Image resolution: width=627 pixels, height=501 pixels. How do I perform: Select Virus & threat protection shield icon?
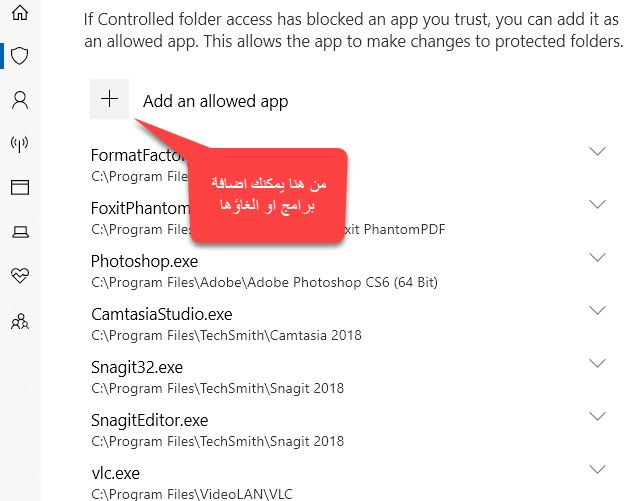19,56
